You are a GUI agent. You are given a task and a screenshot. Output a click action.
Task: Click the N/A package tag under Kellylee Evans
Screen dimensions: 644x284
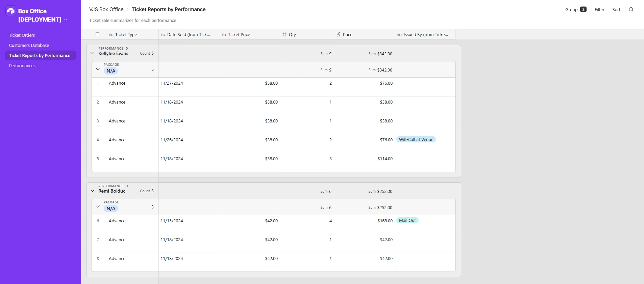tap(111, 71)
